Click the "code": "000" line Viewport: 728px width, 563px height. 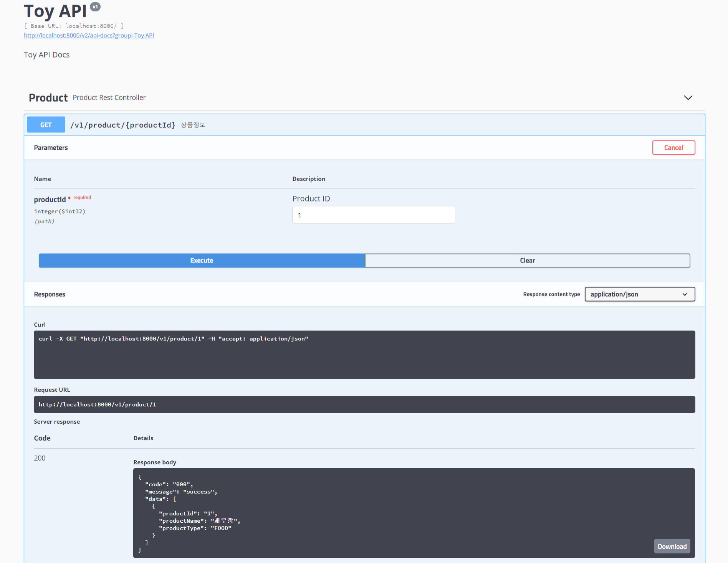[169, 485]
